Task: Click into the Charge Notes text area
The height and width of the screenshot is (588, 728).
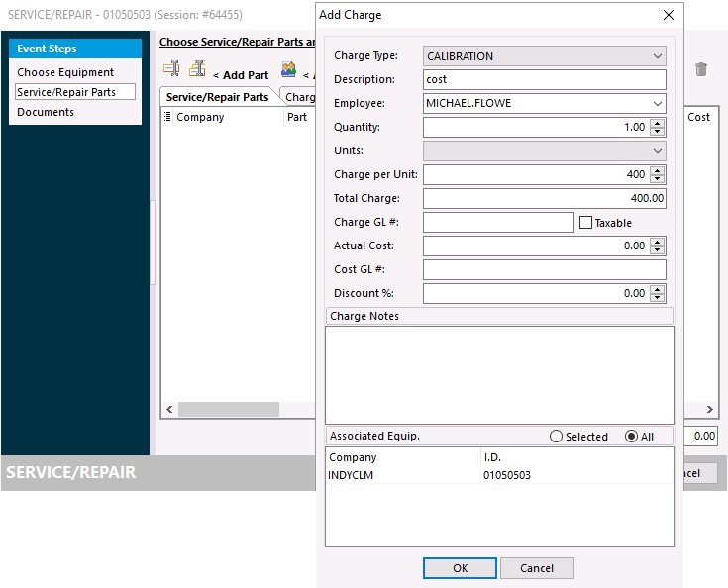Action: [x=499, y=374]
